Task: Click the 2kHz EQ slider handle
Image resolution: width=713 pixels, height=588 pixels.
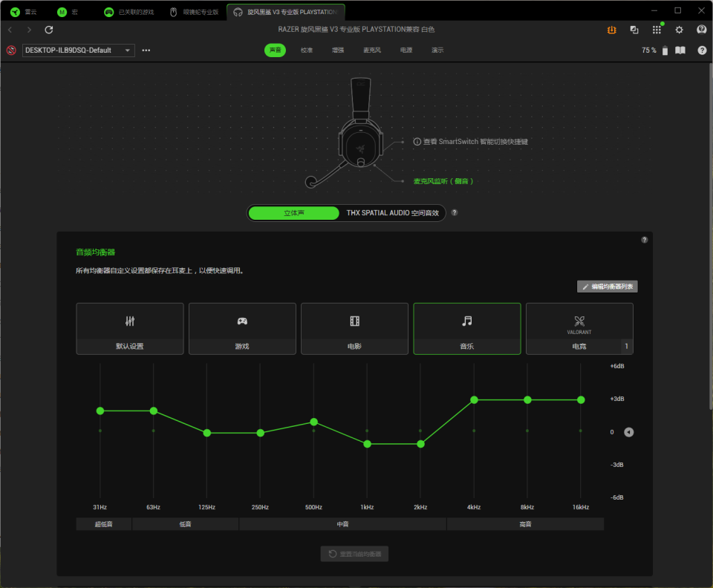Action: click(420, 444)
